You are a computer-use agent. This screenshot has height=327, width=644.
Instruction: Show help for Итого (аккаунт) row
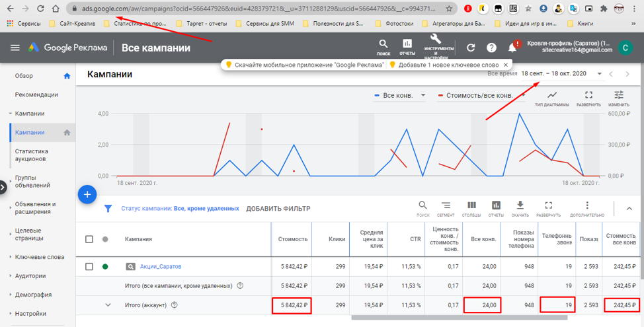[174, 305]
